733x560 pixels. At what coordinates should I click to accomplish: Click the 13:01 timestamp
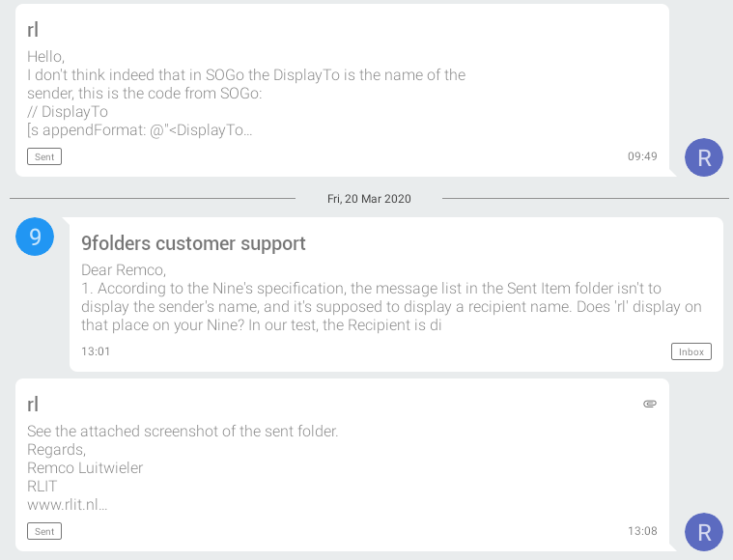(96, 351)
